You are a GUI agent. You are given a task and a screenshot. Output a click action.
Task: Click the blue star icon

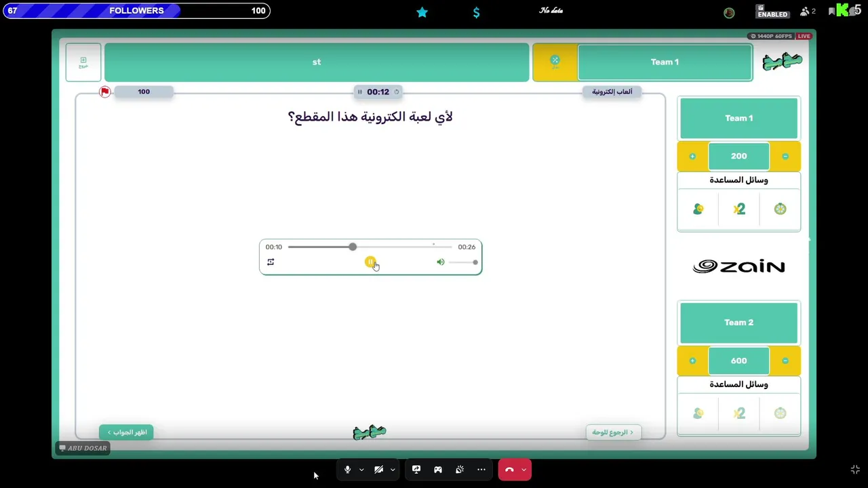422,12
